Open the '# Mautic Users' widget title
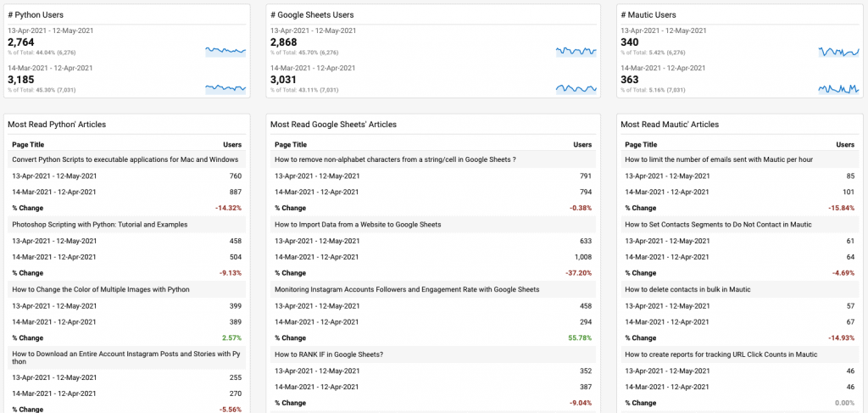The width and height of the screenshot is (868, 413). point(648,15)
